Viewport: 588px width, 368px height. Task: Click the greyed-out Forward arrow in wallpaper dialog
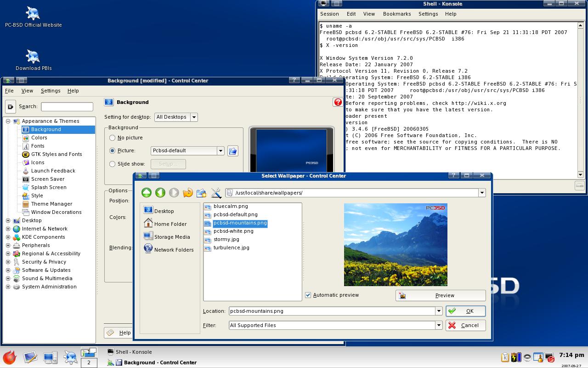(174, 193)
